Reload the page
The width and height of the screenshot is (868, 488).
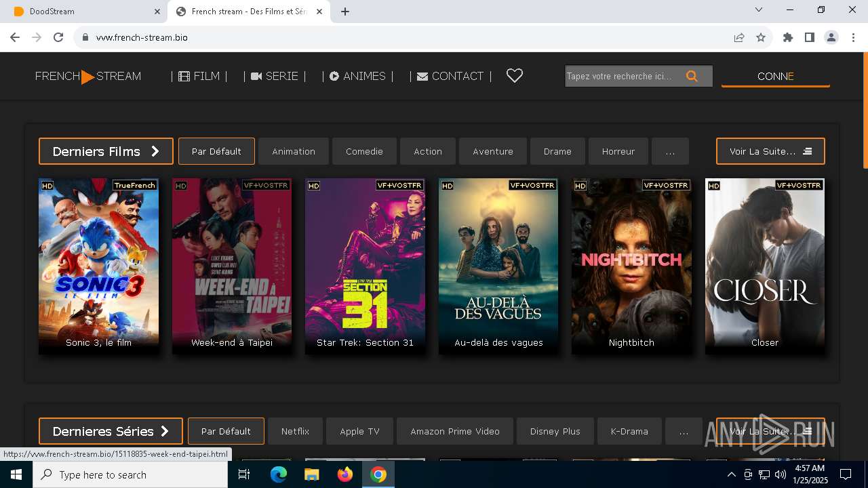click(58, 37)
